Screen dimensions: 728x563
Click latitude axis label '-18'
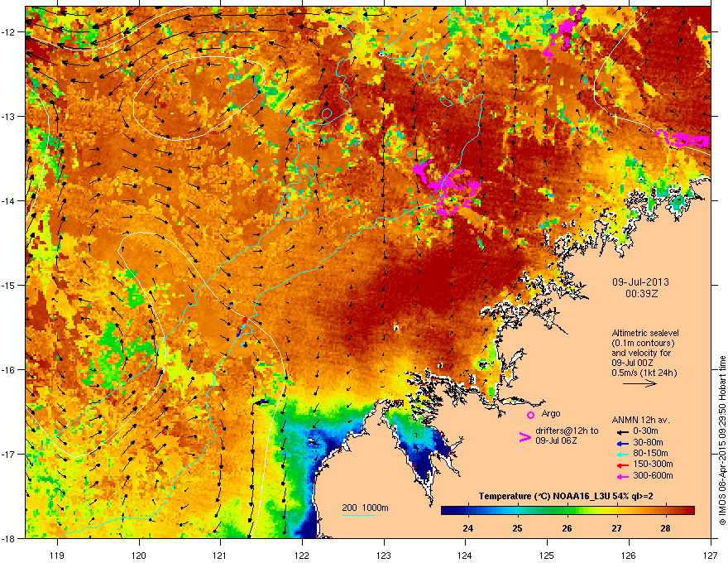pyautogui.click(x=9, y=539)
